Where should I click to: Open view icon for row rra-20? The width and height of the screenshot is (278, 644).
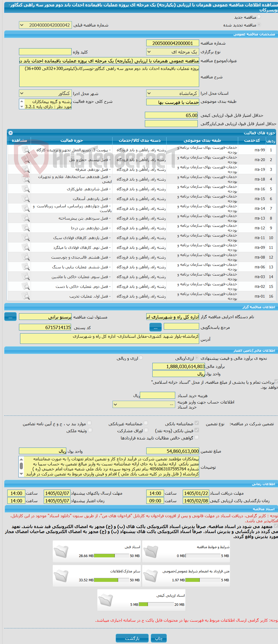coord(26,160)
